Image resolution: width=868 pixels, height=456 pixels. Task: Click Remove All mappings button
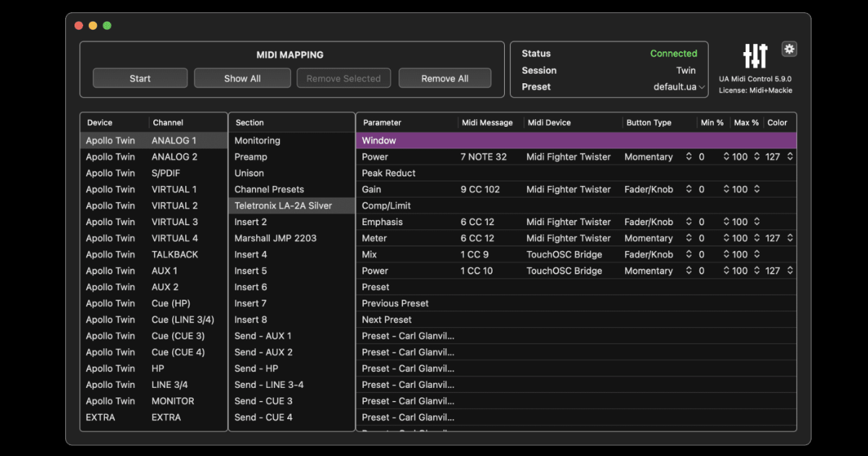(445, 78)
